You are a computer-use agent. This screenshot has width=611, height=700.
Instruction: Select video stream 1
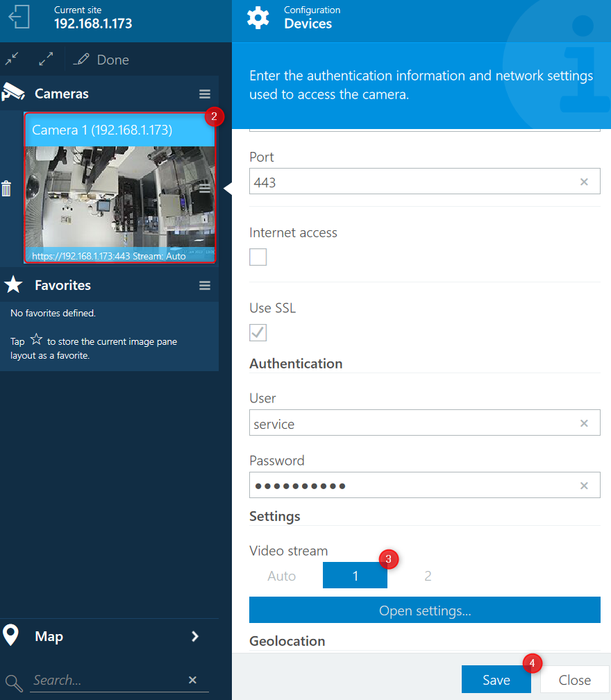pos(355,575)
